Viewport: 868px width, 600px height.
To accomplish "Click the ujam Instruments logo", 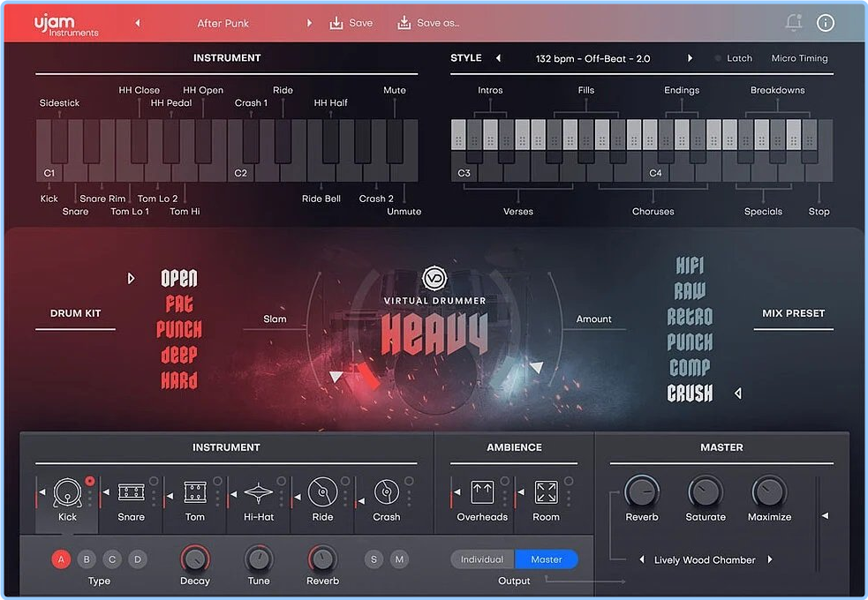I will tap(65, 25).
